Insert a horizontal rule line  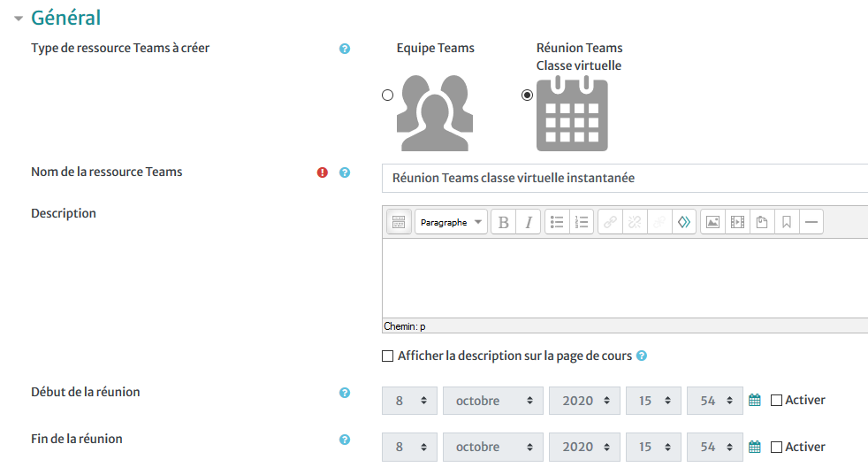[811, 222]
